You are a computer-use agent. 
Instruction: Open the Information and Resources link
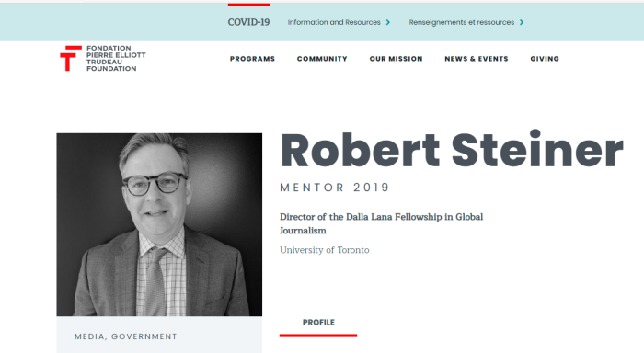pyautogui.click(x=334, y=22)
